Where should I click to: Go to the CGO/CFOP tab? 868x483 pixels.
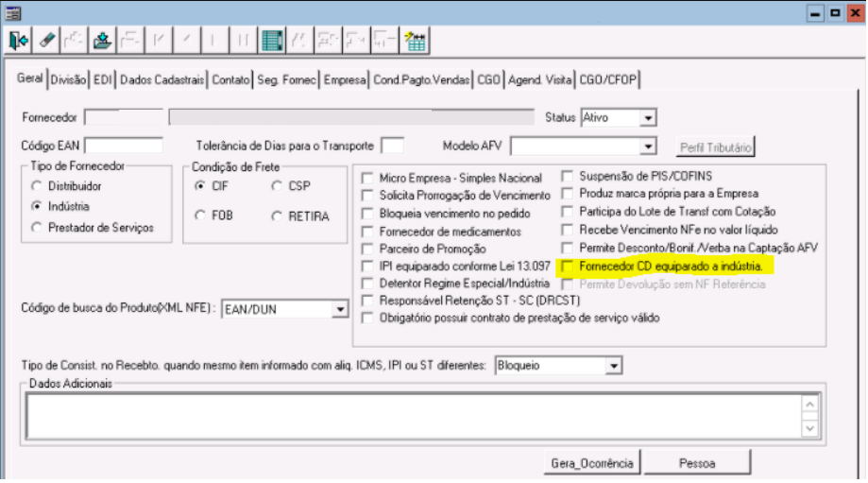click(608, 79)
